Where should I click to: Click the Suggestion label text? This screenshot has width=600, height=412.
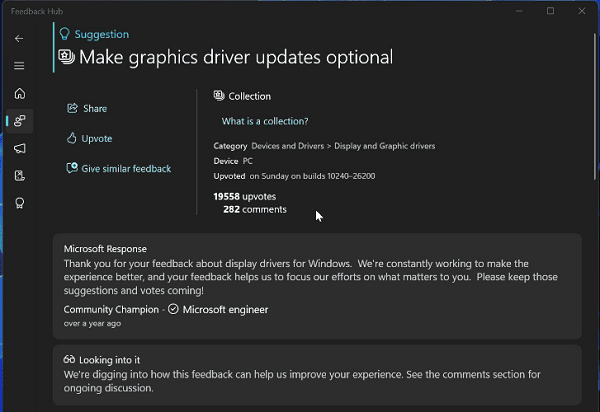102,34
